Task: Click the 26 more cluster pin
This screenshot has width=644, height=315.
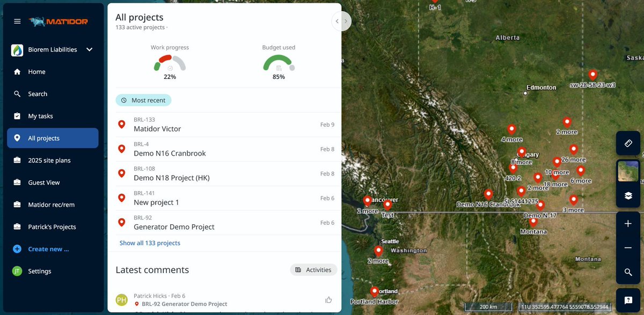Action: [x=573, y=150]
